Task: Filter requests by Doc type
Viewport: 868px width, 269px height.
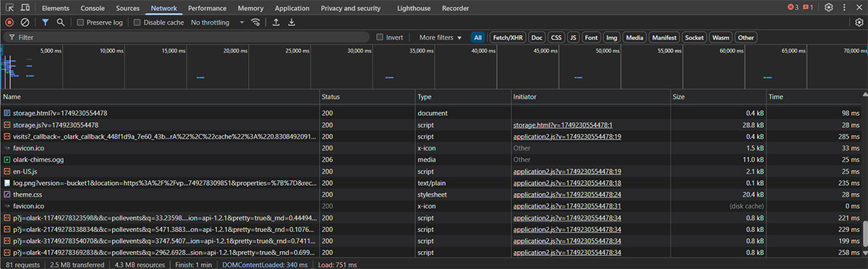Action: click(537, 37)
